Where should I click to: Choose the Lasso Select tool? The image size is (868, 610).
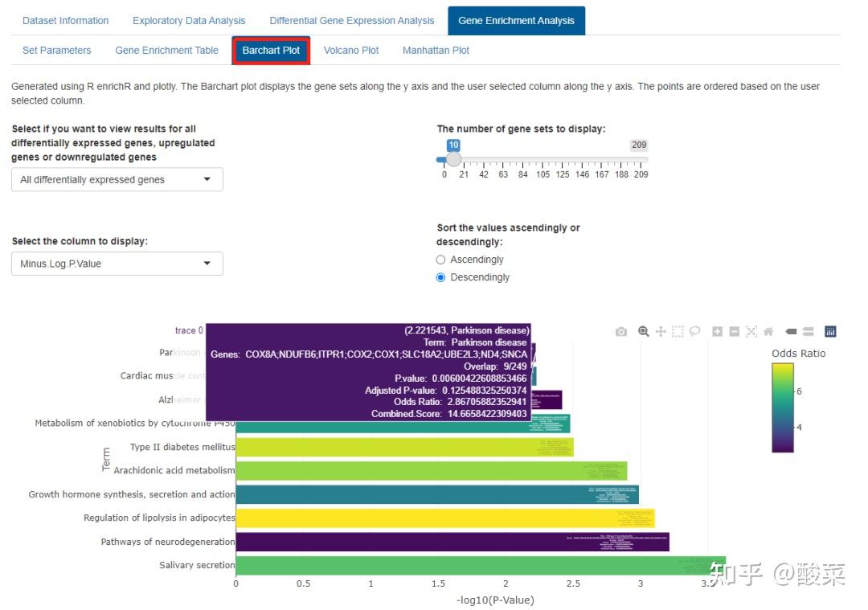694,331
